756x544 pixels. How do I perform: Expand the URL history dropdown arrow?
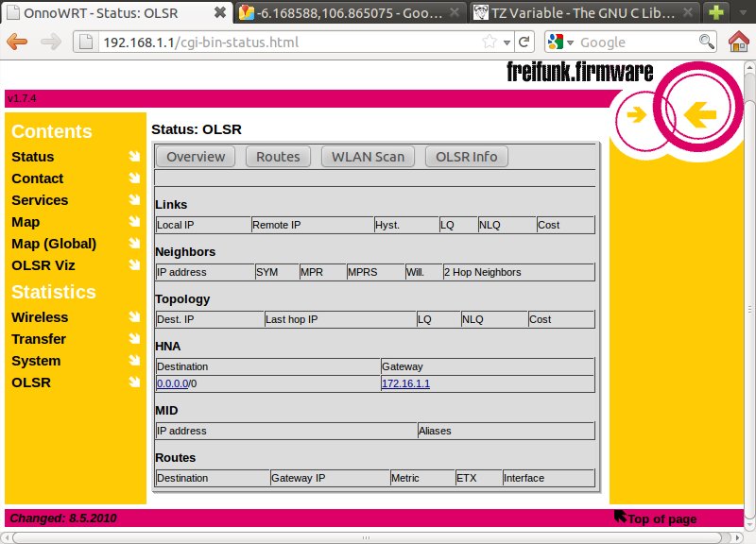coord(507,42)
